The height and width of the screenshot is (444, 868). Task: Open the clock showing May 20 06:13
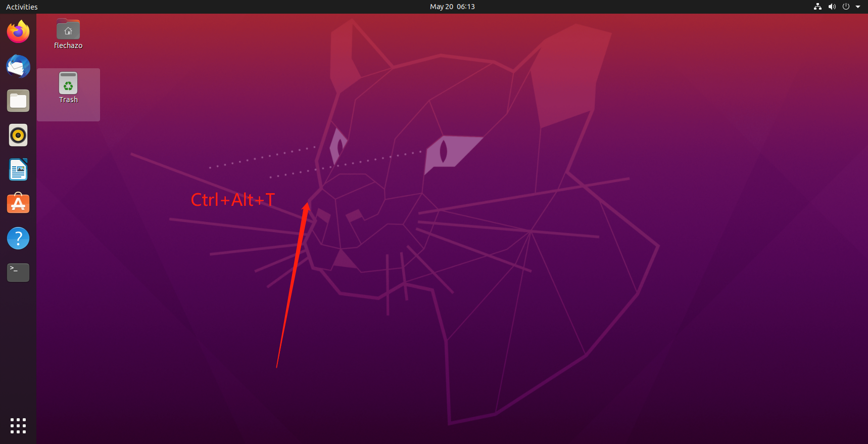[452, 7]
